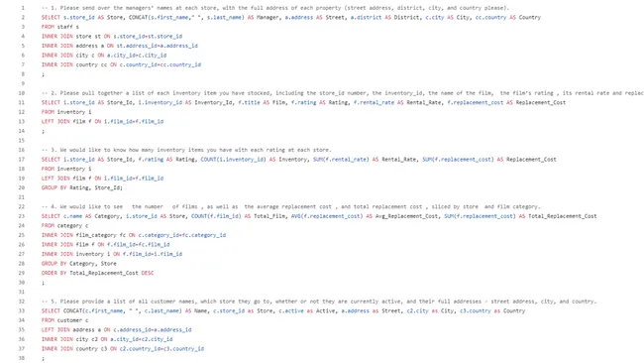Screen dimensions: 644x363
Task: Click the SELECT line with CONCAT(s.first_name) AS Manager
Action: (x=290, y=17)
